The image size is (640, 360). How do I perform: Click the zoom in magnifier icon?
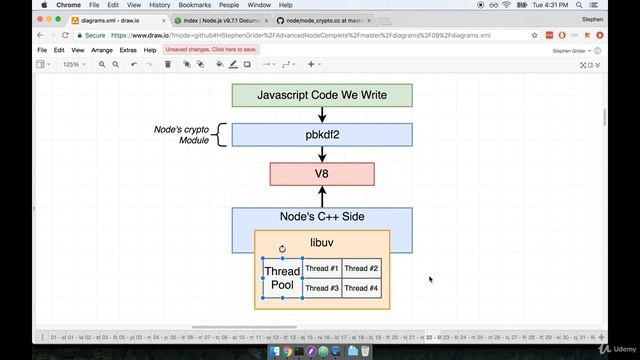pos(102,64)
